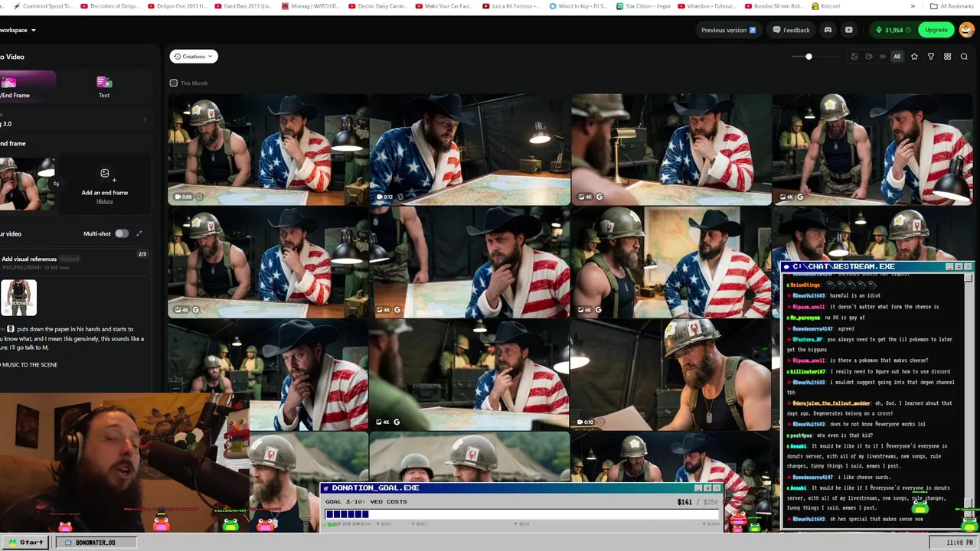Click the Text mode icon

[x=104, y=82]
